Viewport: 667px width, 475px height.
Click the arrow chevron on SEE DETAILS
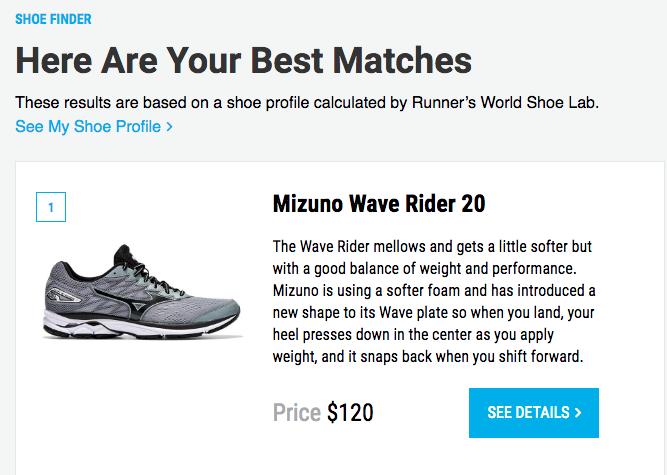coord(578,412)
